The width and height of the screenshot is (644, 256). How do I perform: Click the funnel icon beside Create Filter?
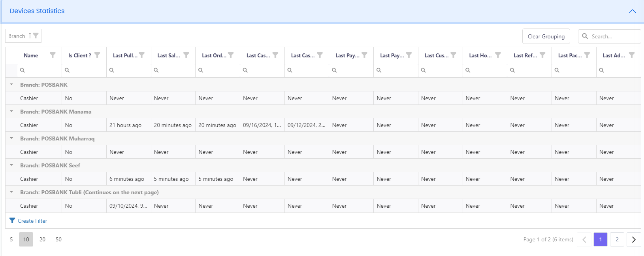12,220
